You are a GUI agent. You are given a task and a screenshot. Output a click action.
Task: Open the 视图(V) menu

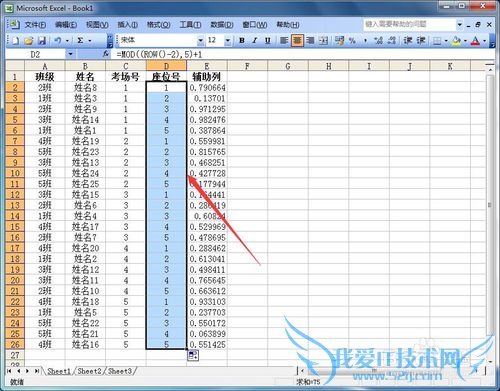pyautogui.click(x=97, y=25)
